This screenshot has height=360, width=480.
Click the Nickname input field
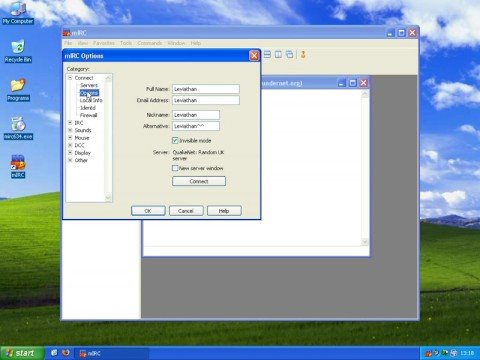point(196,115)
